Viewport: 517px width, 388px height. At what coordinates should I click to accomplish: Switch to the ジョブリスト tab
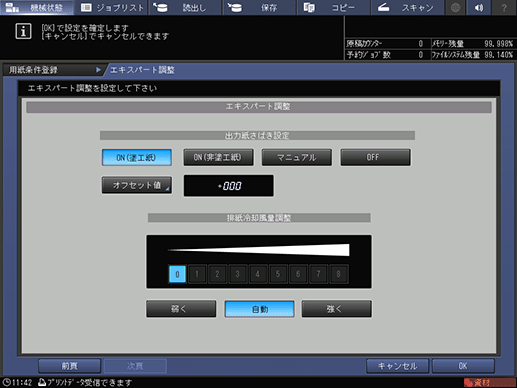(x=112, y=7)
